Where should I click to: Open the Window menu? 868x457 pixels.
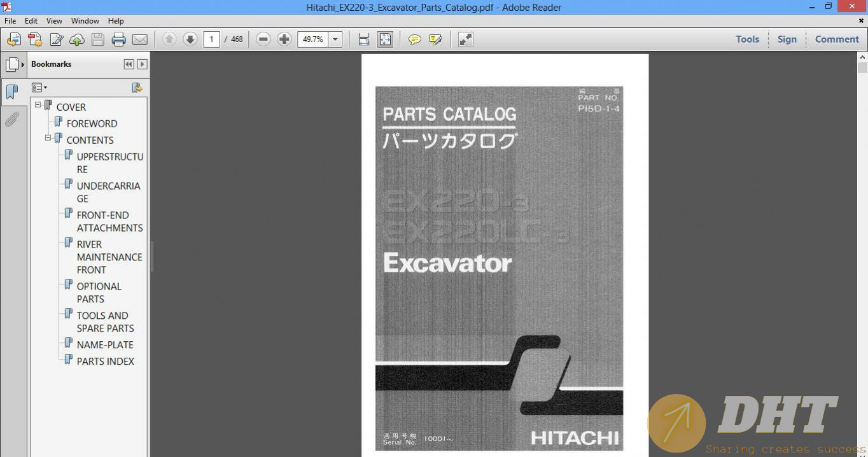point(85,21)
